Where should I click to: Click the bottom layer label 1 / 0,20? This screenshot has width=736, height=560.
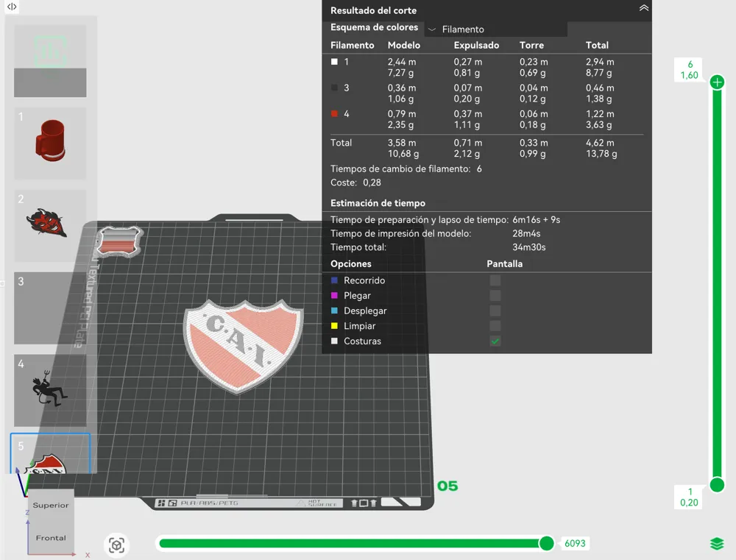[x=690, y=497]
